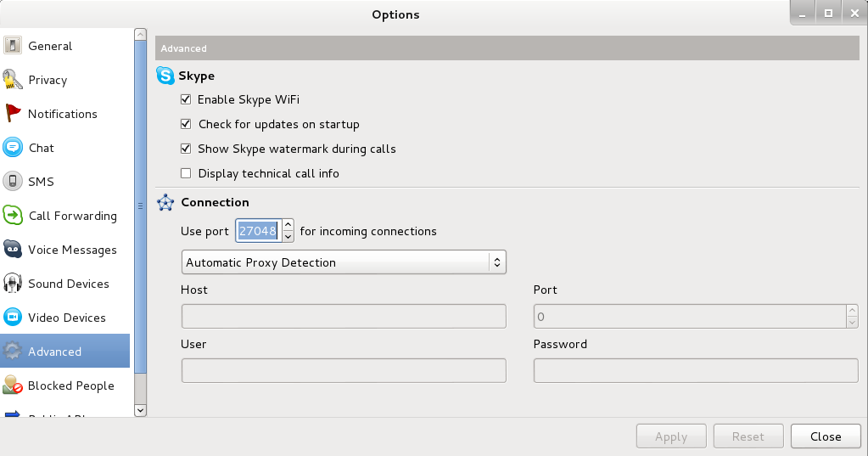This screenshot has height=456, width=868.
Task: Click the proxy Host field
Action: pos(344,316)
